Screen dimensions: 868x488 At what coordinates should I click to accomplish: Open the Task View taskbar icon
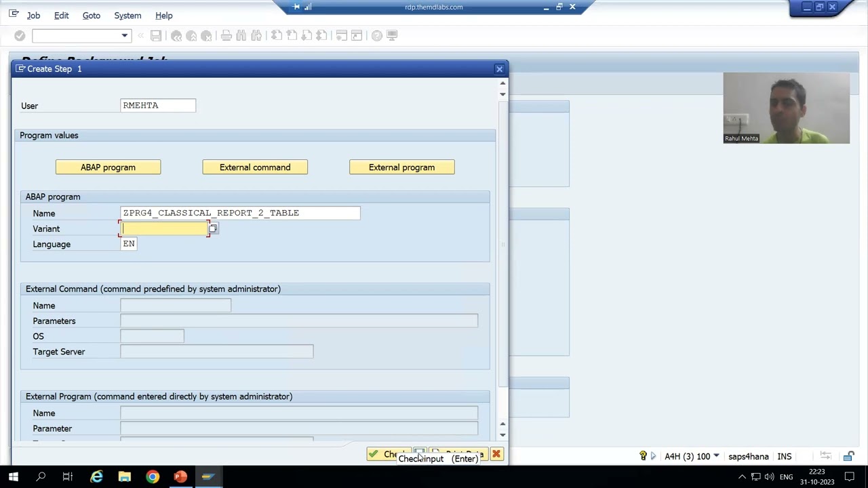tap(68, 476)
